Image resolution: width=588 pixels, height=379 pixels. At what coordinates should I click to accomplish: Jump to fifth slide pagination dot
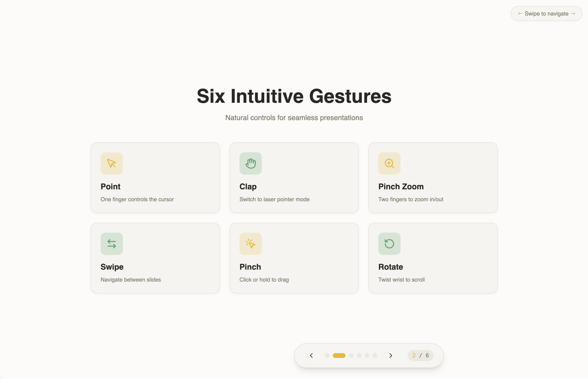tap(367, 355)
